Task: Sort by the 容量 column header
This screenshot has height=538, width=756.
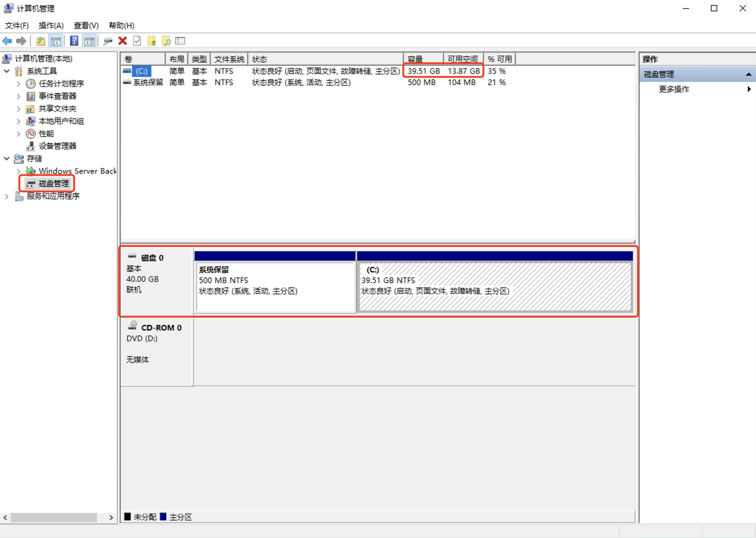Action: 423,59
